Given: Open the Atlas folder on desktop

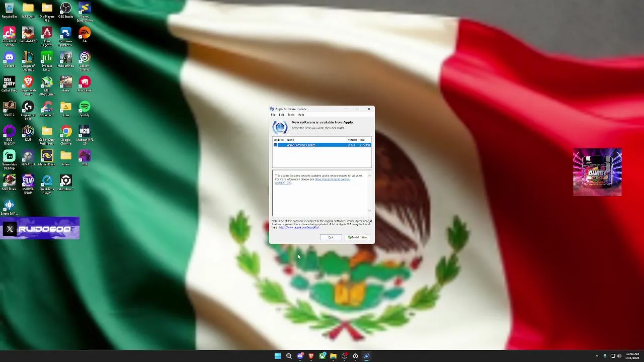Looking at the screenshot, I should click(65, 109).
